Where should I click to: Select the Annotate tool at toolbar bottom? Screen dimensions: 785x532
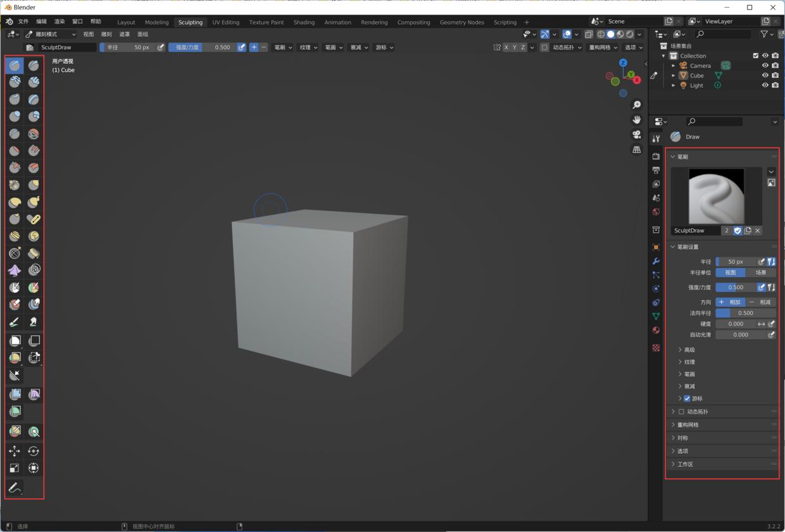click(15, 488)
